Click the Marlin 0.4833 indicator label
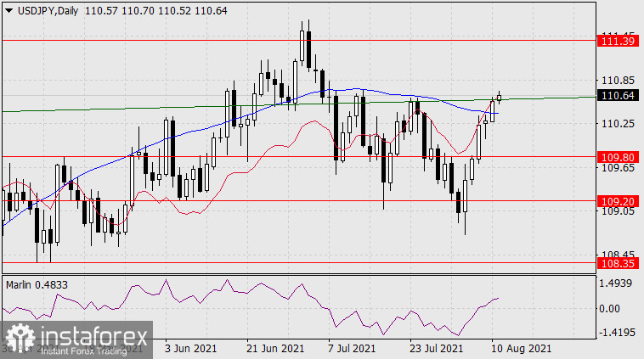The height and width of the screenshot is (359, 644). [40, 282]
